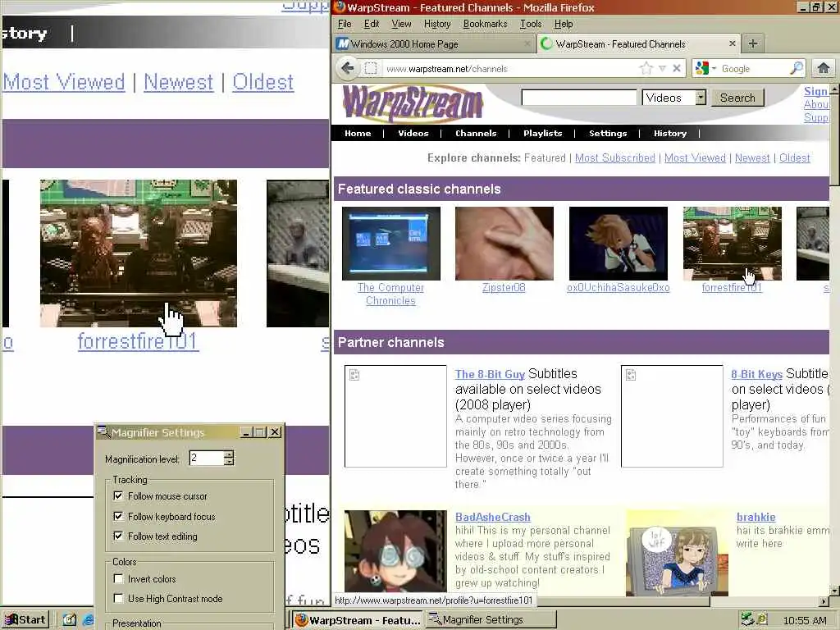Click broken image icon next to The 8-Bit Guy

click(x=354, y=374)
